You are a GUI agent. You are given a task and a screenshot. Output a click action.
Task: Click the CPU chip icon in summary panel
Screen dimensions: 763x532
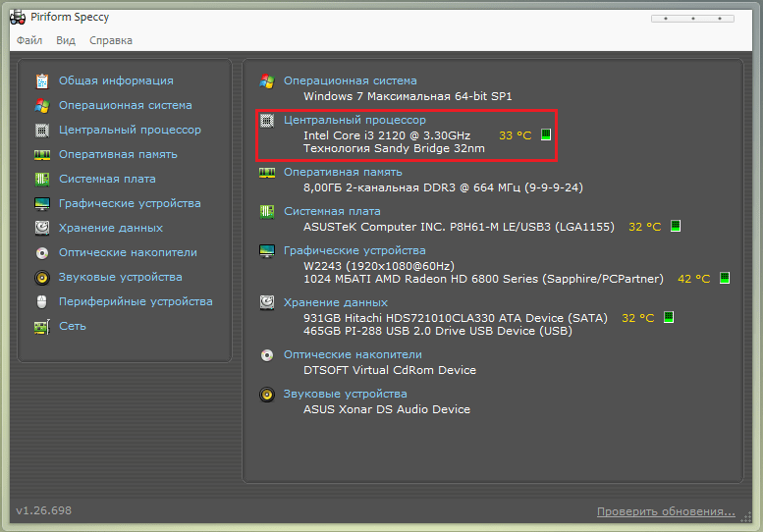point(267,120)
